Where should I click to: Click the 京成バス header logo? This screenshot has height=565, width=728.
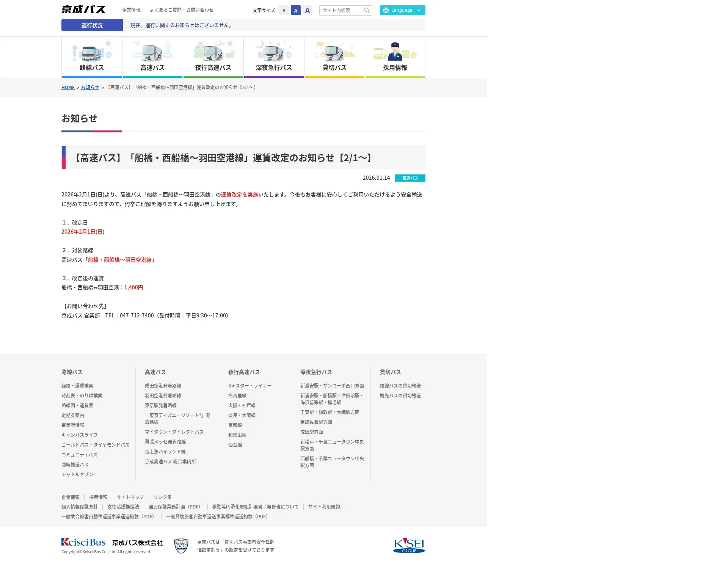[83, 9]
